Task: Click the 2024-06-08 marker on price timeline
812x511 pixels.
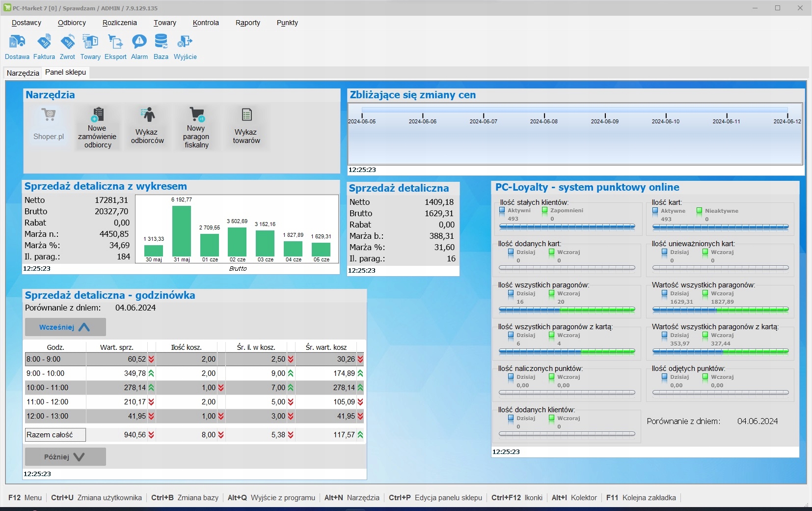Action: pyautogui.click(x=544, y=118)
